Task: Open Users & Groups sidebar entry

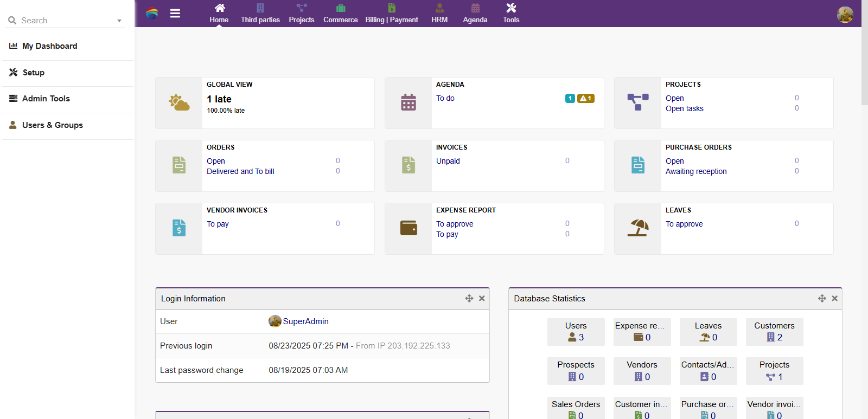Action: pyautogui.click(x=52, y=125)
